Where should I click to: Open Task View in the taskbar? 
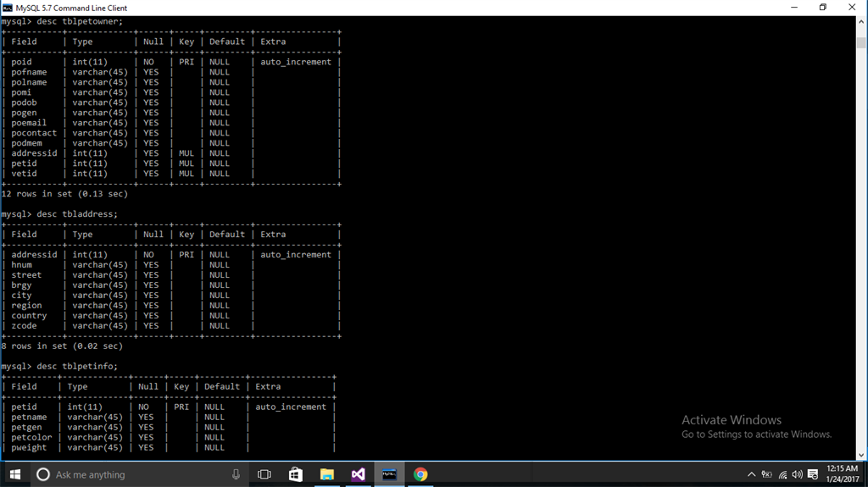click(x=264, y=474)
